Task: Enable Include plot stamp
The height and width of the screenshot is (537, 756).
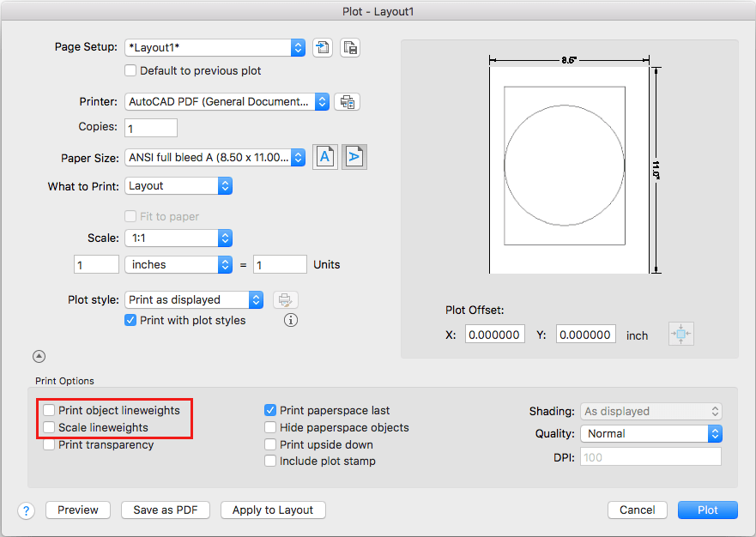Action: coord(269,461)
